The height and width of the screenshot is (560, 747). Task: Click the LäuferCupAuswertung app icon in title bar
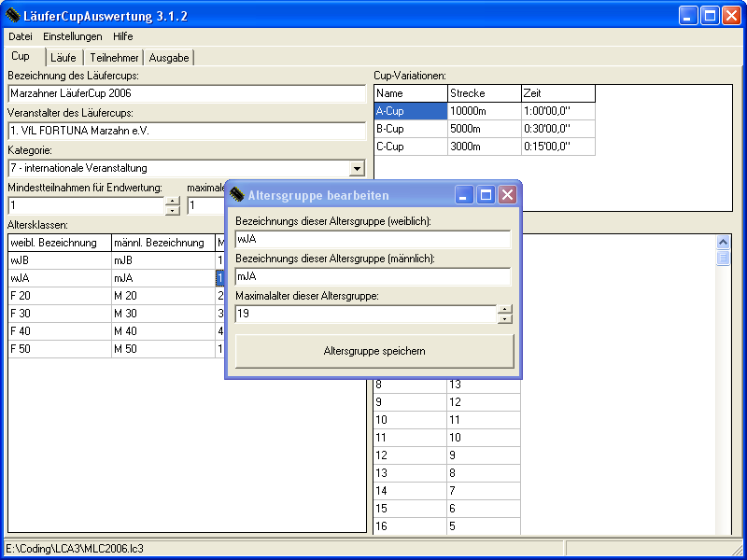[x=12, y=15]
